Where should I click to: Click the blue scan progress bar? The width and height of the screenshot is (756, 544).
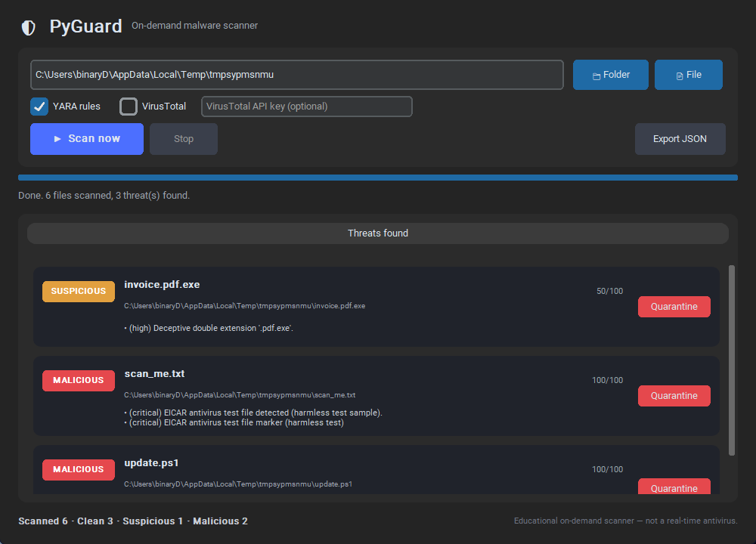pos(378,178)
